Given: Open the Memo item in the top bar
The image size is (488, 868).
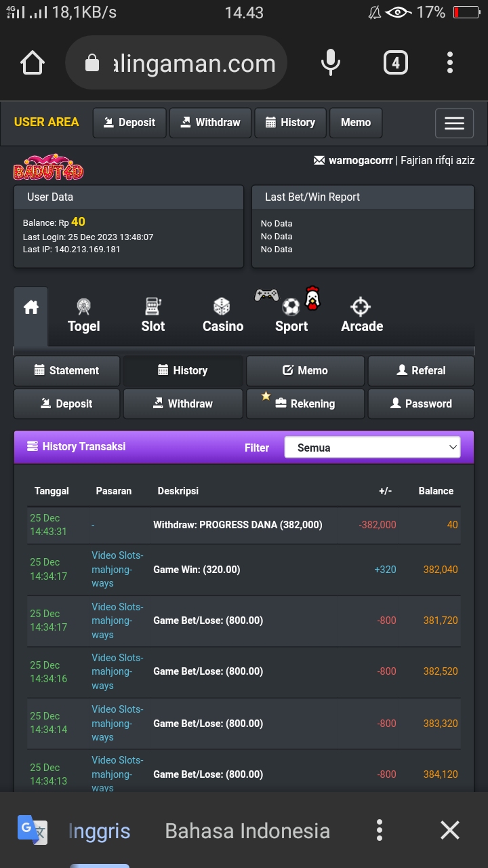Looking at the screenshot, I should pos(356,123).
